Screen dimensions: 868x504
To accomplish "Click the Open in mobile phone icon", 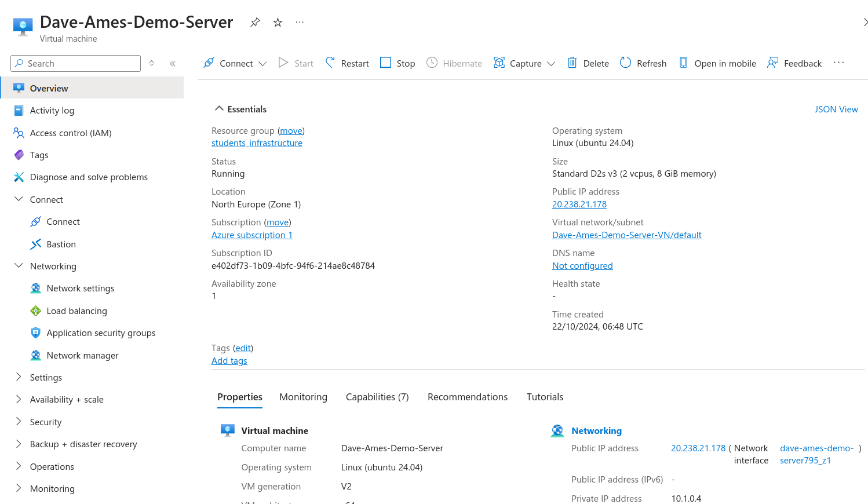I will [684, 63].
